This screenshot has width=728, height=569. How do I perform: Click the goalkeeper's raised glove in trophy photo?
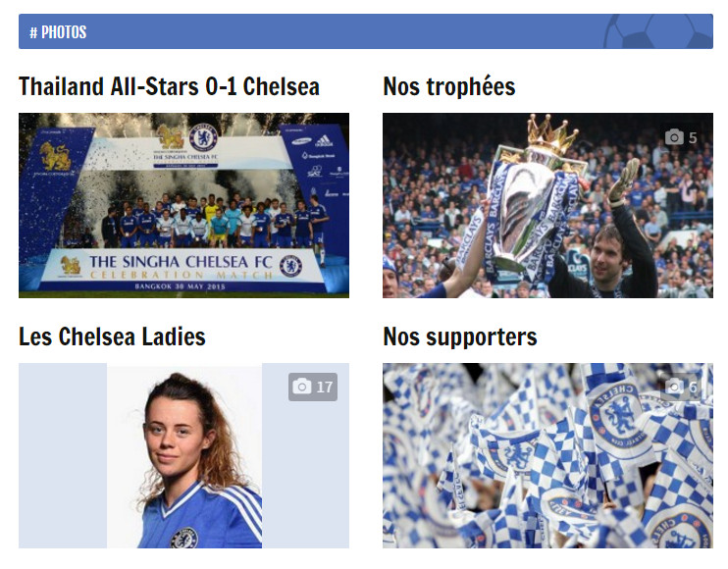click(x=626, y=179)
